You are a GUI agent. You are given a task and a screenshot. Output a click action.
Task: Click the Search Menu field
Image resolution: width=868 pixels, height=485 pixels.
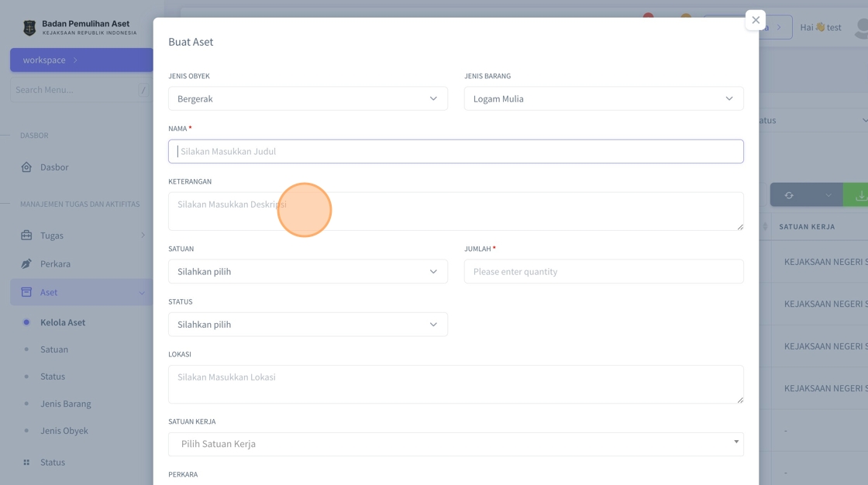tap(81, 90)
